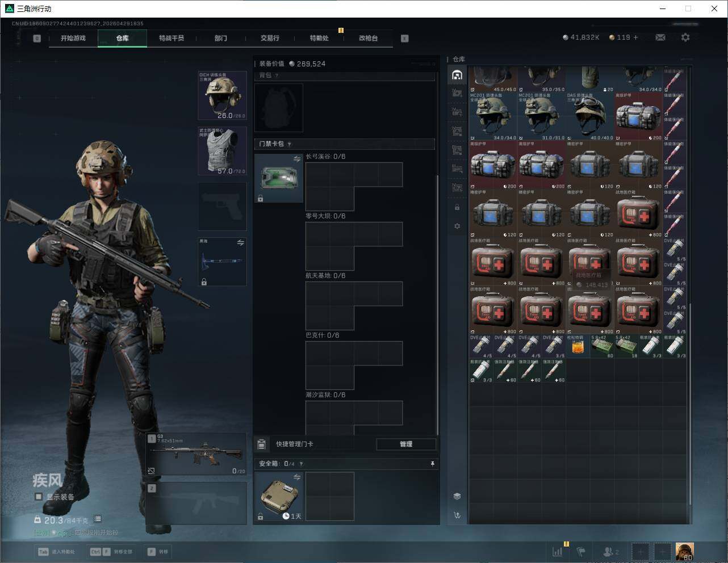Screen dimensions: 728x563
Task: Click the 转移全部 shortcut button
Action: (111, 552)
